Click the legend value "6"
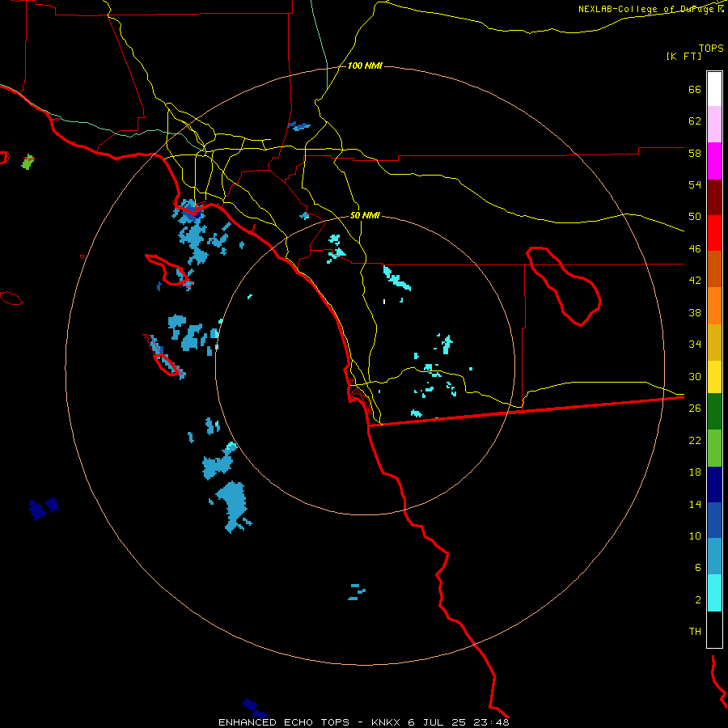 [698, 568]
